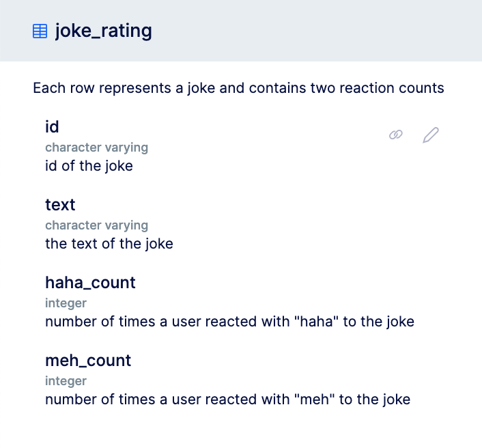Click the haha reaction count description
This screenshot has height=448, width=482.
229,322
